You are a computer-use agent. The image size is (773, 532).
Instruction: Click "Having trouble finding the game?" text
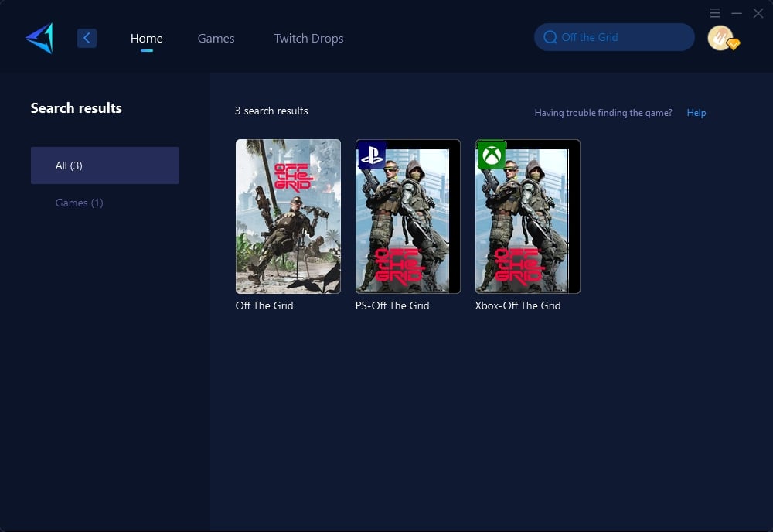[604, 113]
